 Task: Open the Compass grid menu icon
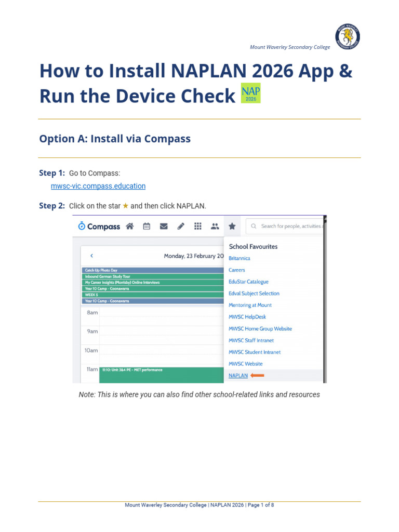point(198,227)
